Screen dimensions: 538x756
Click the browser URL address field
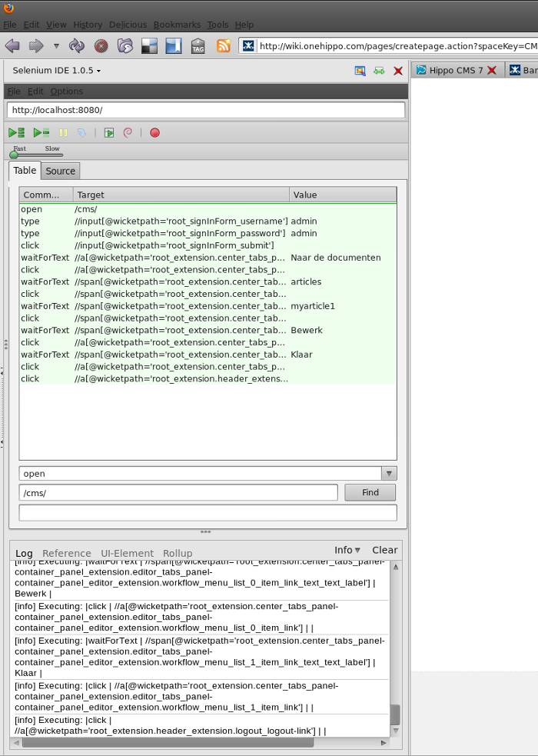[x=398, y=46]
